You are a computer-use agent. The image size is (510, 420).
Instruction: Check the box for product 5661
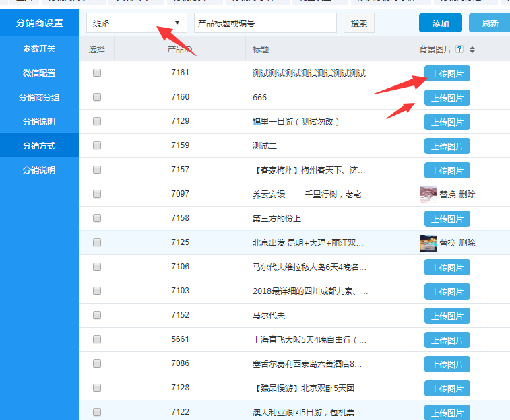pyautogui.click(x=97, y=339)
